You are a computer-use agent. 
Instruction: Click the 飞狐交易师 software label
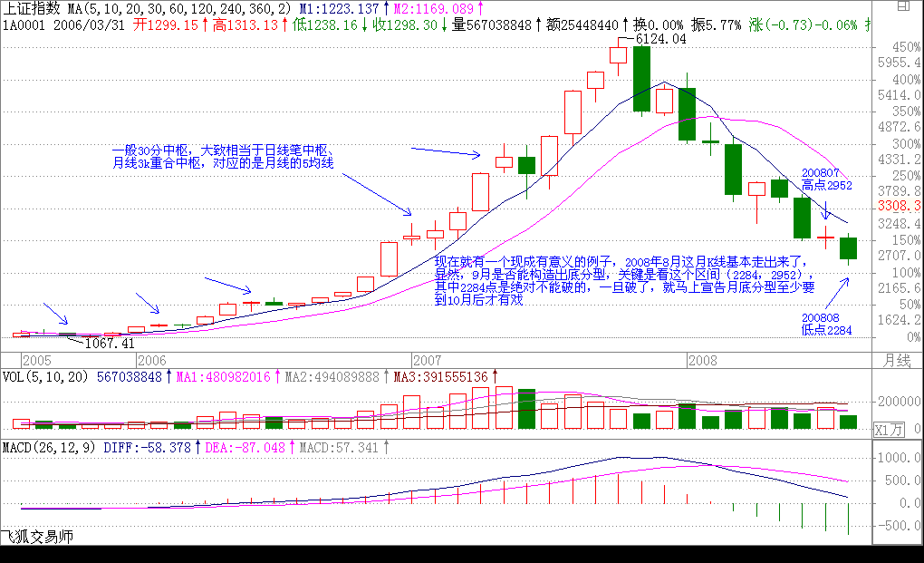37,537
